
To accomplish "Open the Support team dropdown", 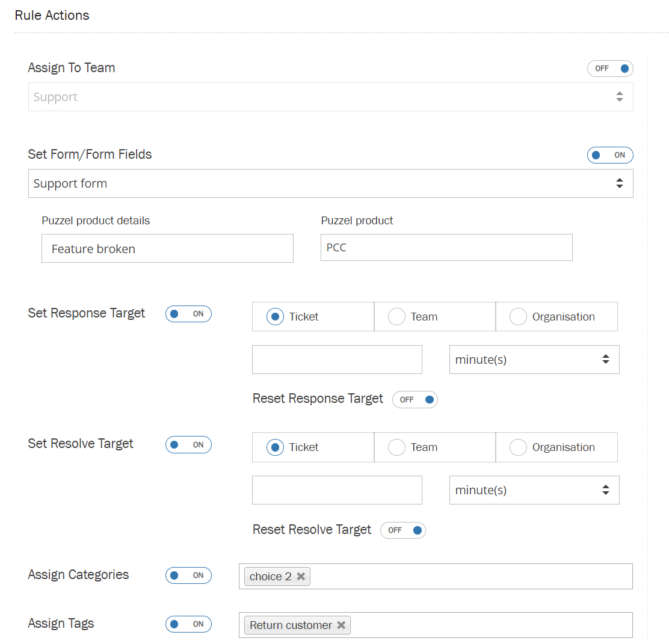I will pos(330,97).
